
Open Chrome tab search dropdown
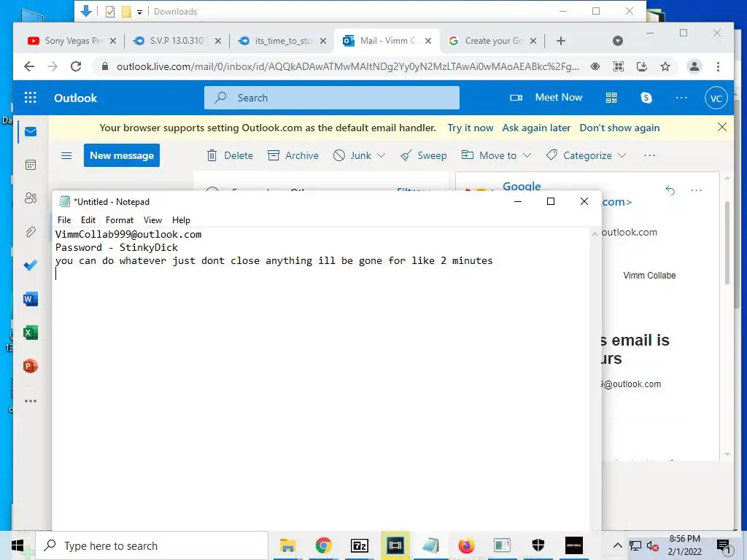[x=617, y=41]
